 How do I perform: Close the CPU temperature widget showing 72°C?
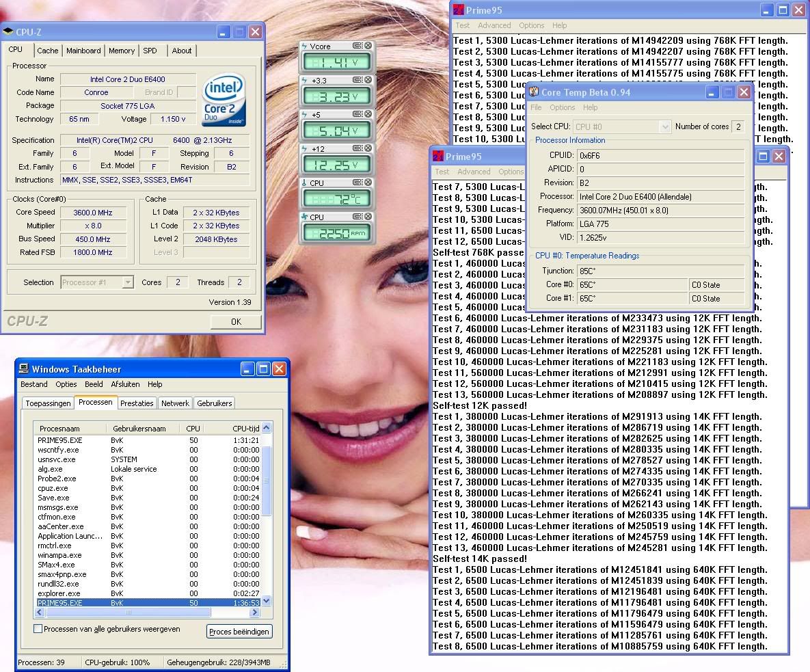pos(368,183)
